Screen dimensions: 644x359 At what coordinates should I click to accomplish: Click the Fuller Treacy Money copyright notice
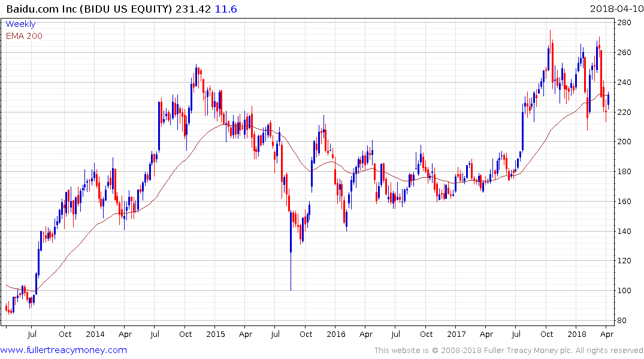(x=509, y=351)
